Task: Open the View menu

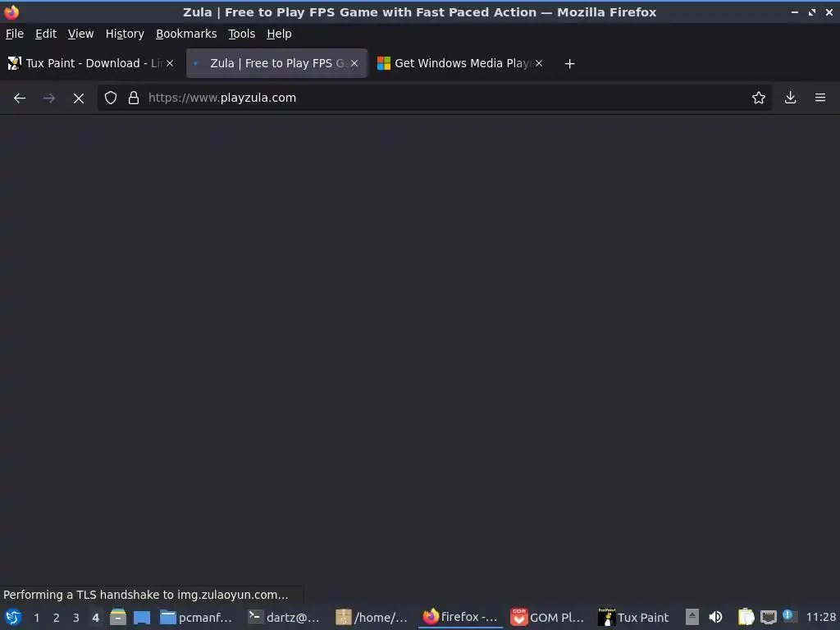Action: point(80,34)
